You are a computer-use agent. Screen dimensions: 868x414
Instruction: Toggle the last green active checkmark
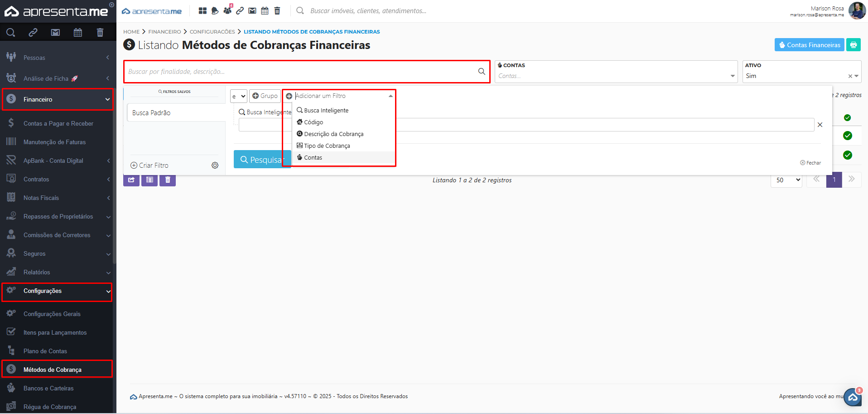pos(847,155)
